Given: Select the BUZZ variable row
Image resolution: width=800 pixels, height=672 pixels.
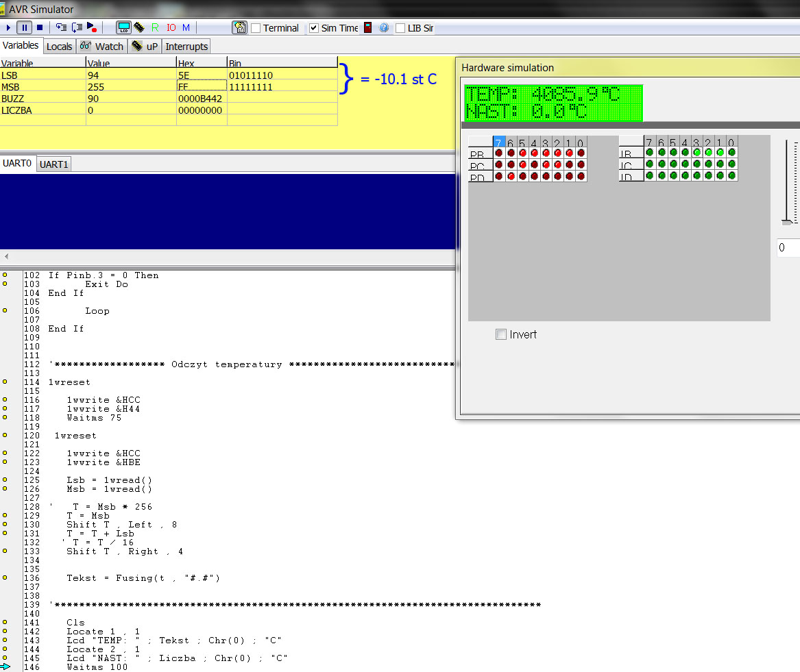Looking at the screenshot, I should (x=169, y=99).
